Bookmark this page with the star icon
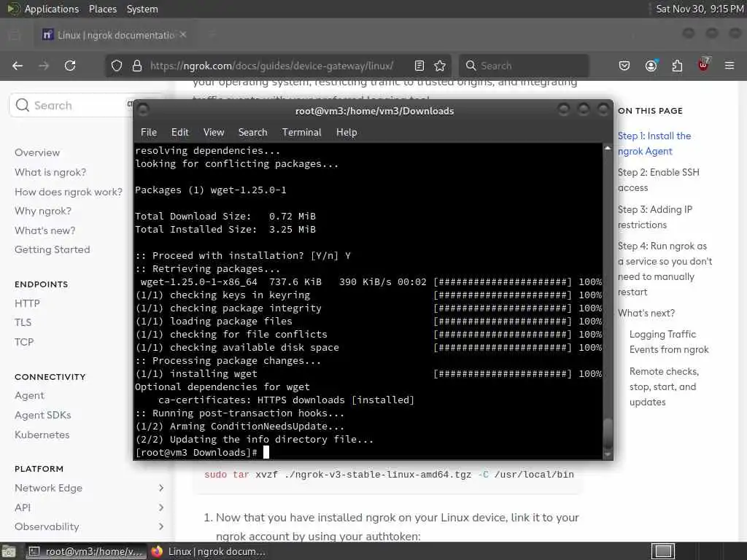 tap(440, 66)
